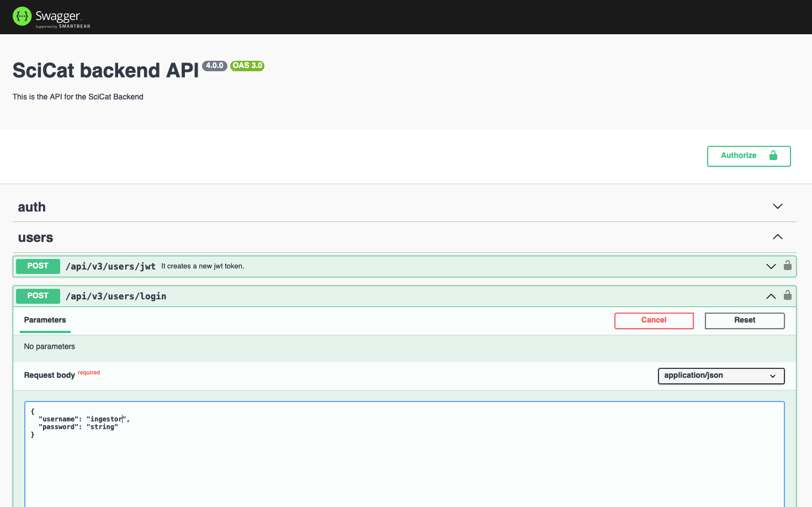Click the users section heading
Screen dimensions: 812x507
coord(35,237)
